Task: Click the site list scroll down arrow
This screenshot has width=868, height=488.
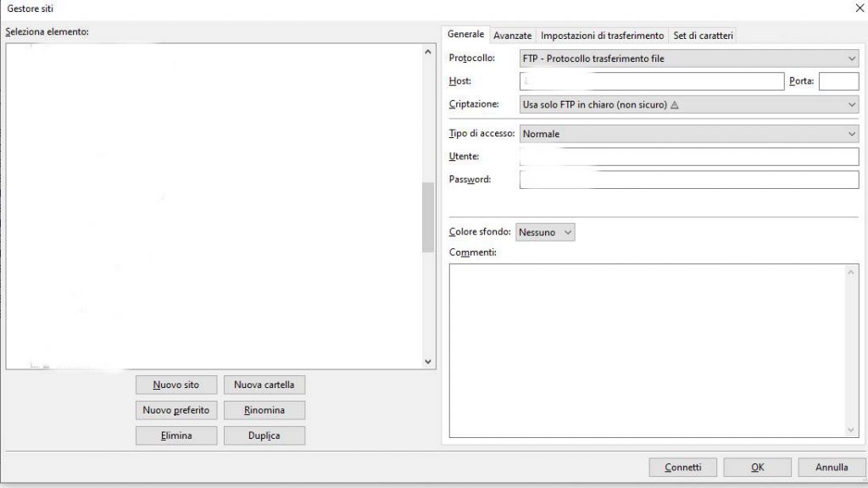Action: (x=428, y=361)
